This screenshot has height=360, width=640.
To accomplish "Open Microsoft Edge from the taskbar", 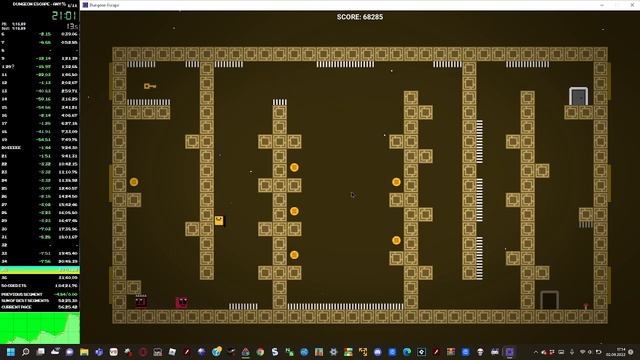I will coord(407,352).
